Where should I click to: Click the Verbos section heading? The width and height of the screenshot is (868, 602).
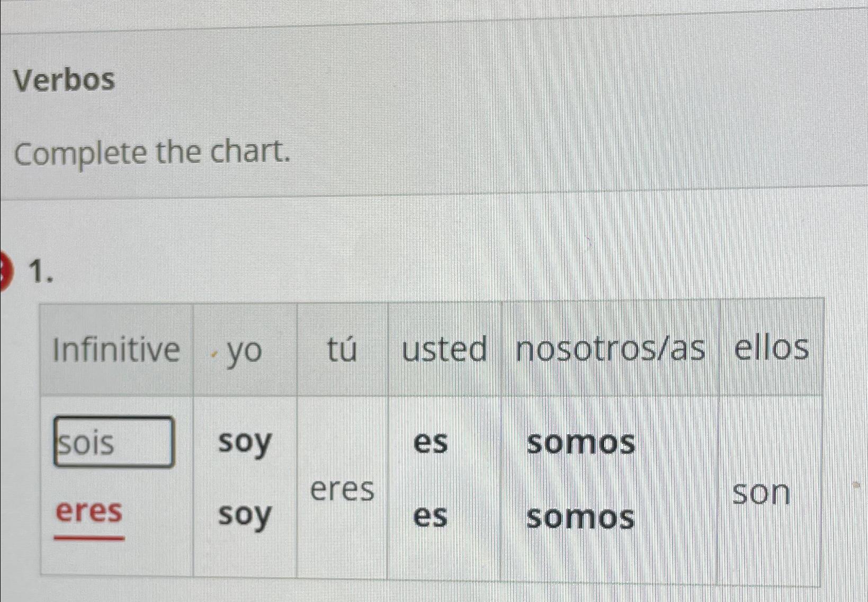pyautogui.click(x=64, y=79)
